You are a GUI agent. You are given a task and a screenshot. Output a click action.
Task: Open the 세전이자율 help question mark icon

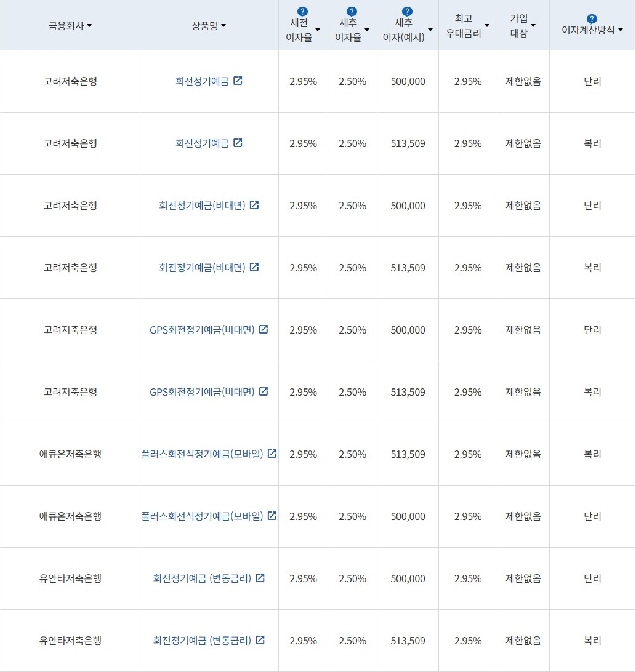tap(301, 10)
